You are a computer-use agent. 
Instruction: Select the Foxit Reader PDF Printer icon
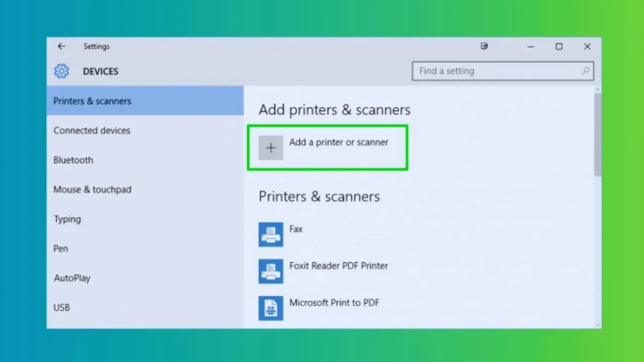click(270, 271)
